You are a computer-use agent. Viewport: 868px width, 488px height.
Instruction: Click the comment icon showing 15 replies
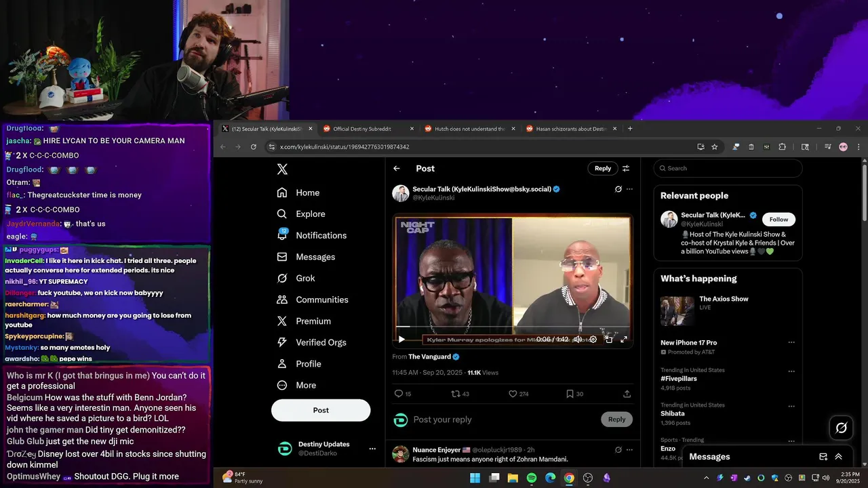click(x=399, y=394)
